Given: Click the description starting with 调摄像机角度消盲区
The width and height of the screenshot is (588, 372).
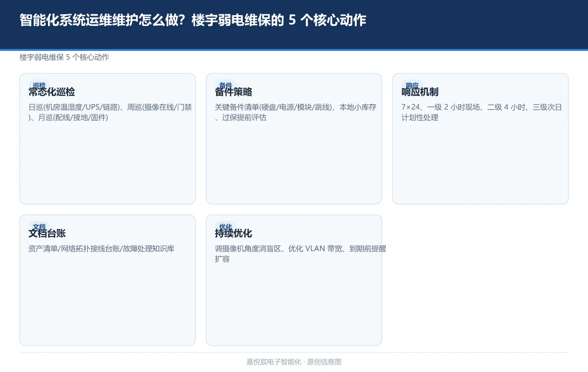Looking at the screenshot, I should [300, 254].
